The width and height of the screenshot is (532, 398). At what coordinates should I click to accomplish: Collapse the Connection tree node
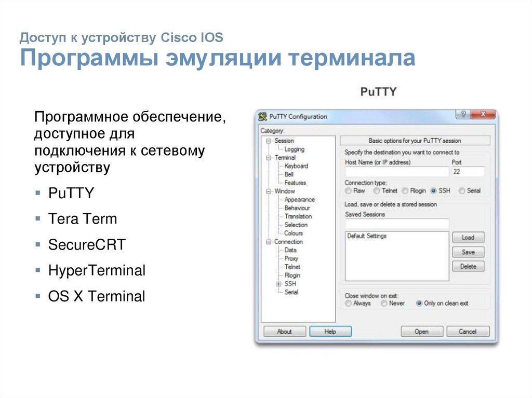coord(269,242)
